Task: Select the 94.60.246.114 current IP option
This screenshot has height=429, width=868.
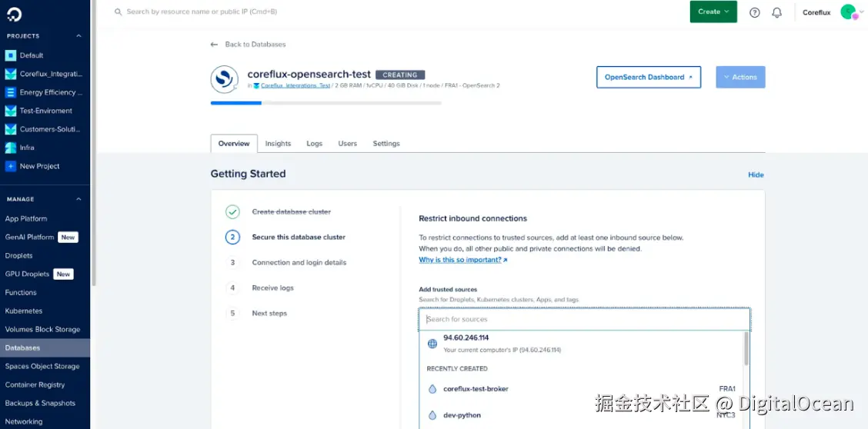Action: click(581, 344)
